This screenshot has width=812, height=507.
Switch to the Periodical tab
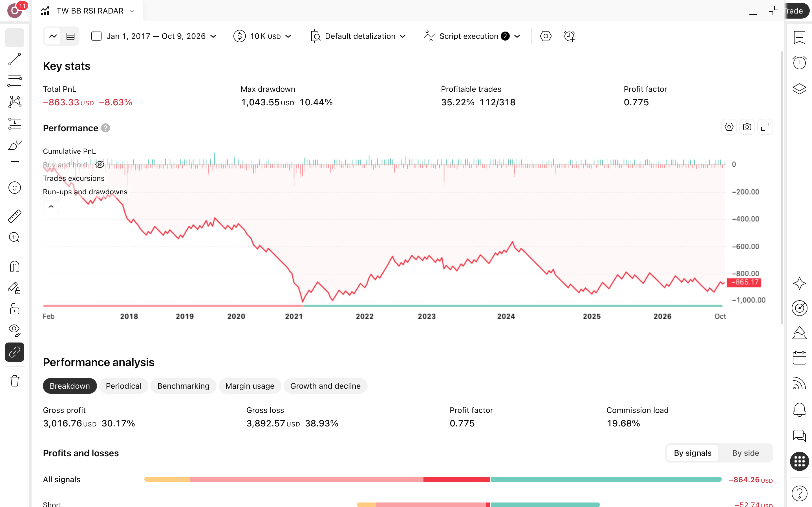123,386
